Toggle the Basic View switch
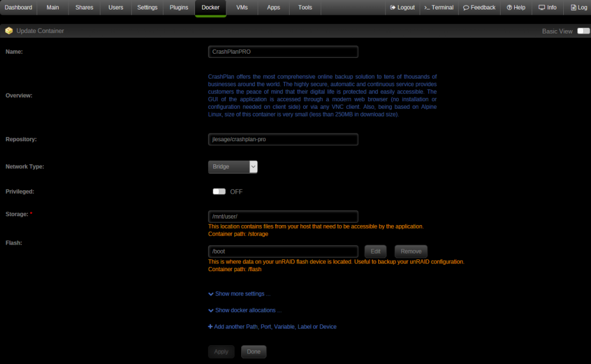 (x=583, y=31)
